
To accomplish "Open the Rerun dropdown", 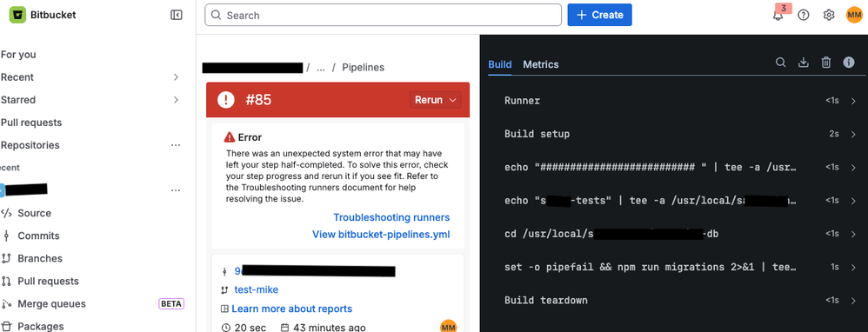I will (x=435, y=100).
